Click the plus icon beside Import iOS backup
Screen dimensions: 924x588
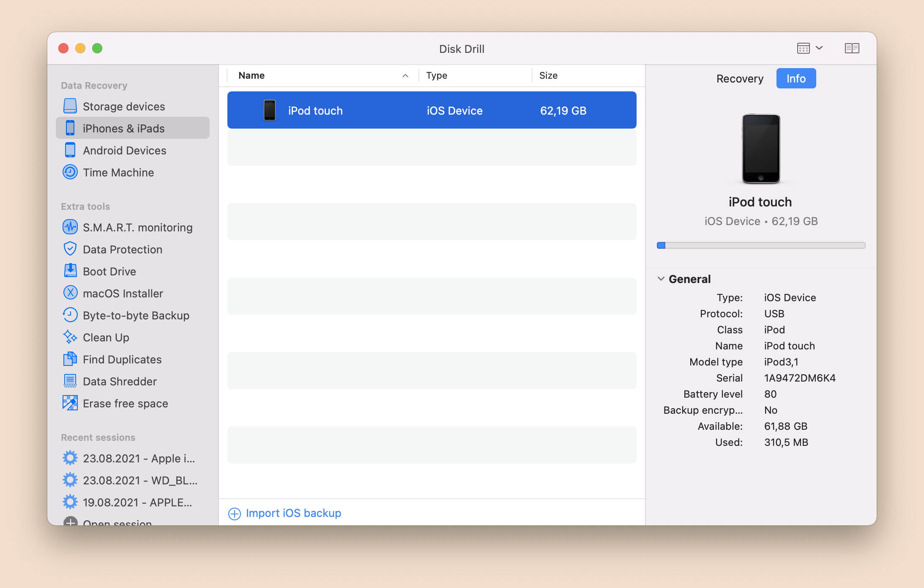click(235, 514)
